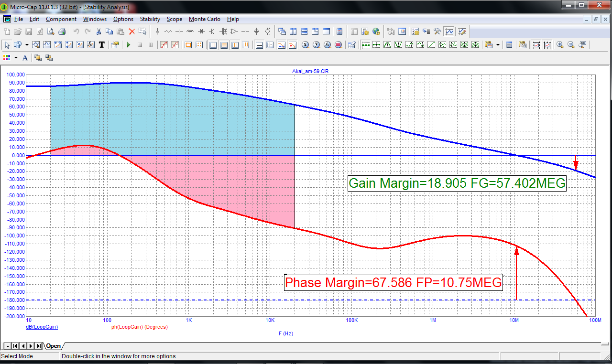
Task: Open the Edit menu
Action: [34, 19]
